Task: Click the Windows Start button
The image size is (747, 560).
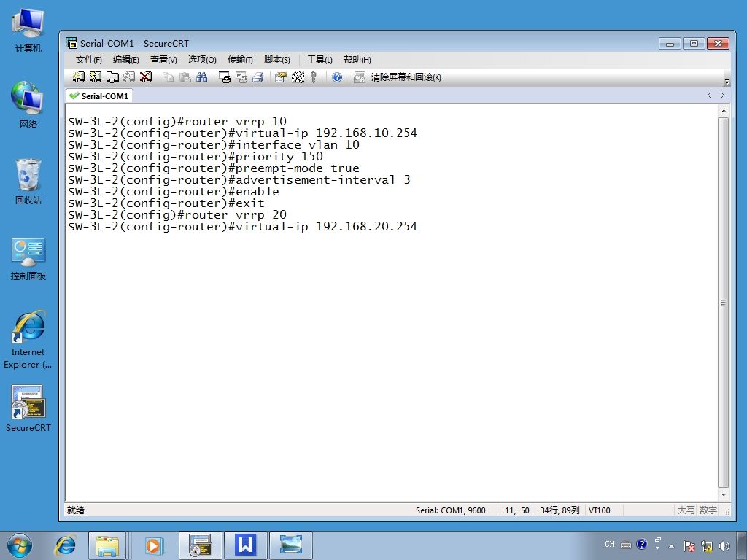Action: point(20,545)
